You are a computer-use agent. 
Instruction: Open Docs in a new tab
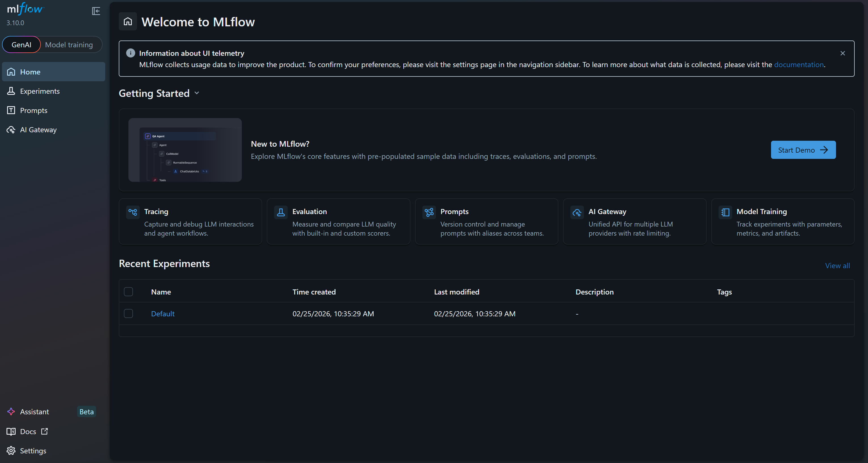point(27,431)
